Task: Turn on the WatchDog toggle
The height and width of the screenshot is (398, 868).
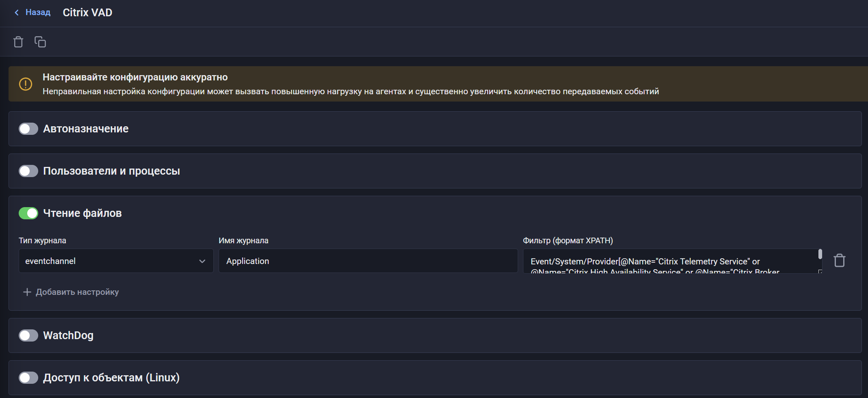Action: point(28,335)
